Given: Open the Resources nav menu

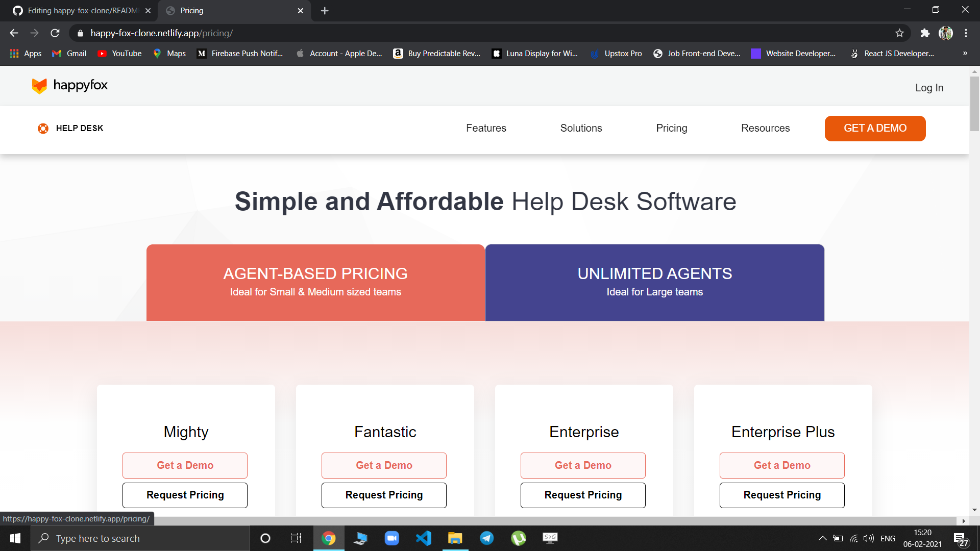Looking at the screenshot, I should pyautogui.click(x=765, y=129).
